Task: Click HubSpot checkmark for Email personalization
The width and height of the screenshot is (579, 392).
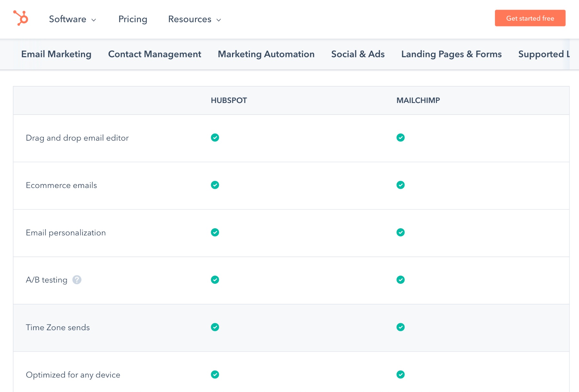Action: coord(215,232)
